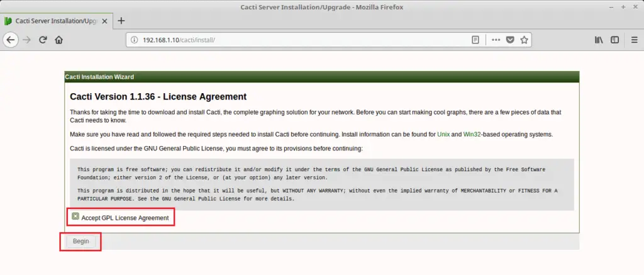Open the Unix install information link
644x275 pixels.
(443, 135)
